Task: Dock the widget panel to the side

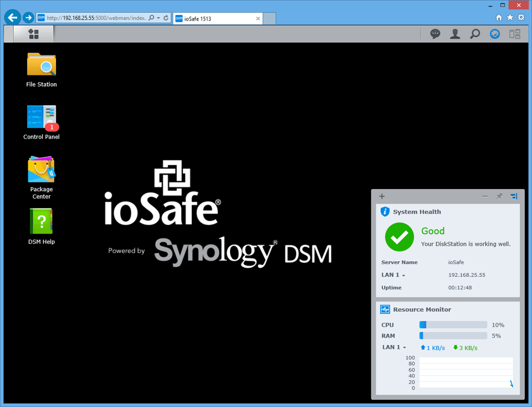Action: coord(514,196)
